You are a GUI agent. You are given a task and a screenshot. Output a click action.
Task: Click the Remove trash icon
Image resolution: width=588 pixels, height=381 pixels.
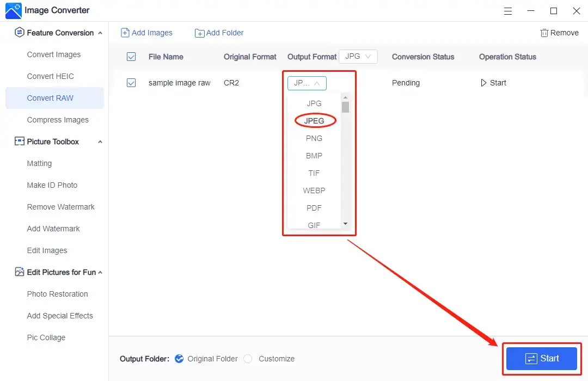point(544,33)
